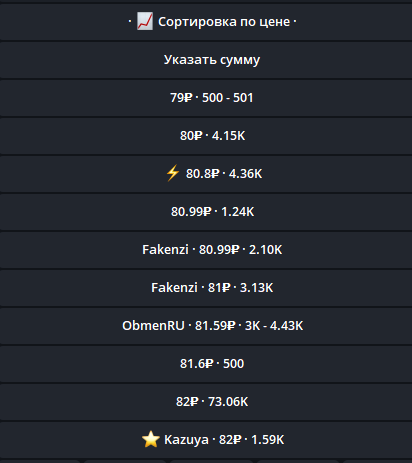Open Fakenzi's 81₽ · 3.13K offer
The height and width of the screenshot is (463, 412).
pos(206,288)
